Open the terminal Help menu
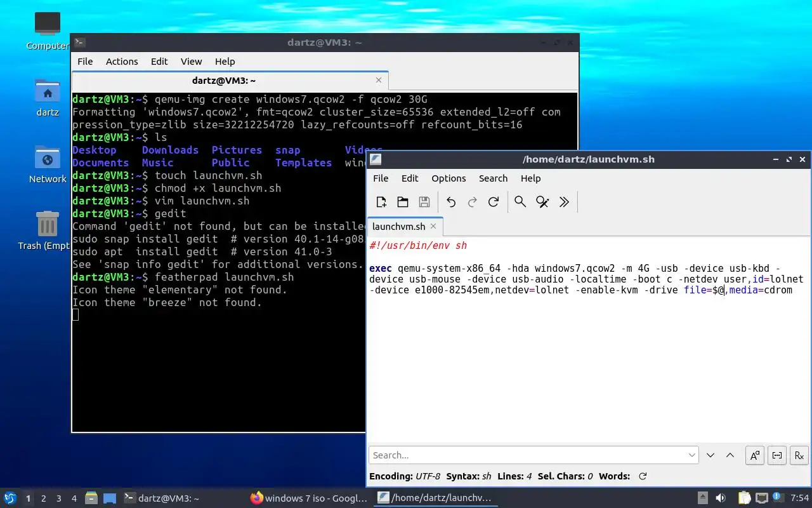The height and width of the screenshot is (508, 812). click(225, 62)
